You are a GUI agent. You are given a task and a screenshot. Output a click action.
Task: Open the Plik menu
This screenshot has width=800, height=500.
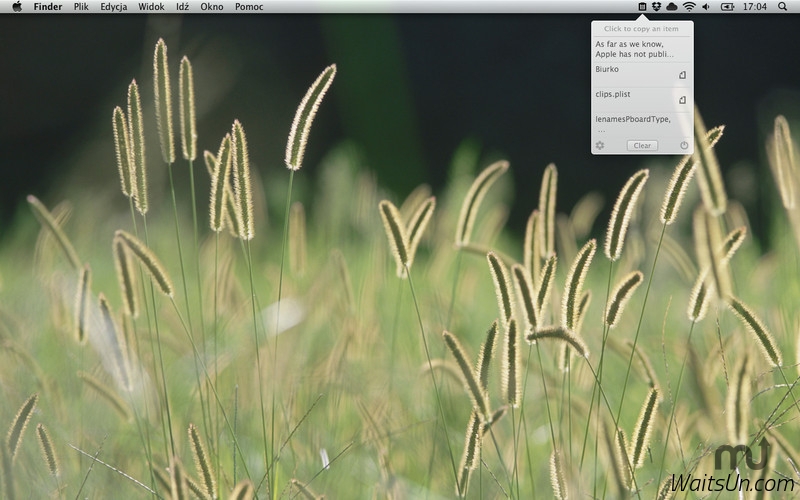[81, 7]
